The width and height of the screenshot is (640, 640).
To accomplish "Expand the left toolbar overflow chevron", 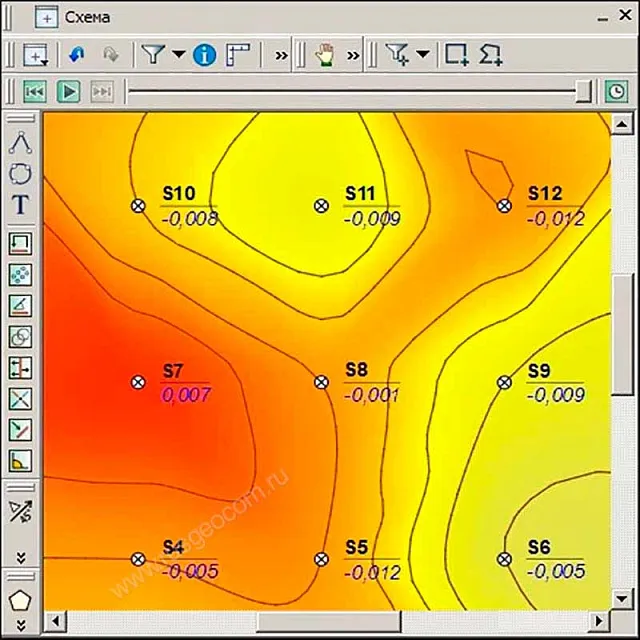I will 20,558.
